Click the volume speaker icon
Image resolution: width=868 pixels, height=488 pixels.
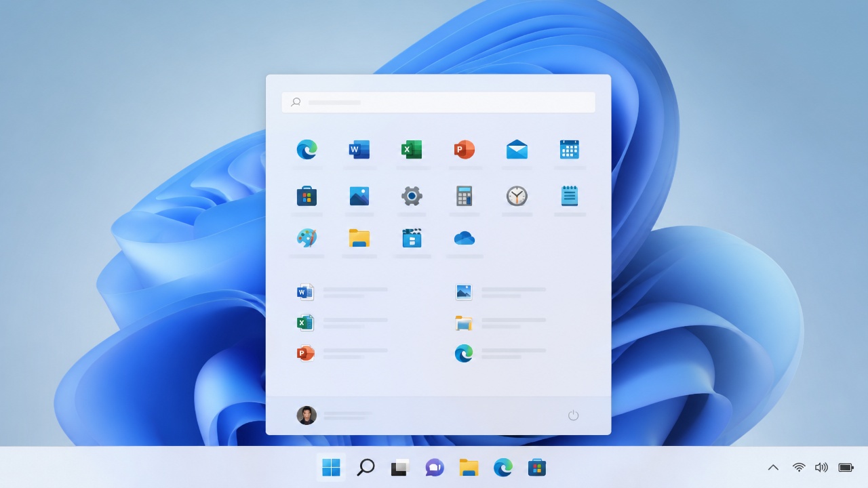coord(821,467)
